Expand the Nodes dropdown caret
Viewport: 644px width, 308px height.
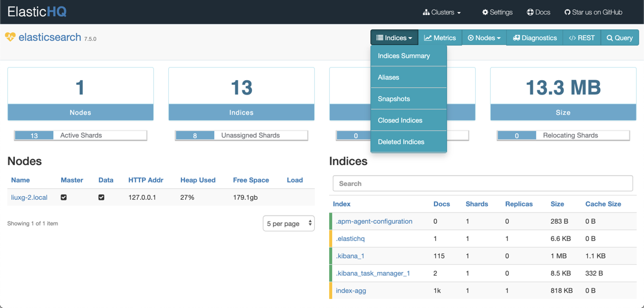pyautogui.click(x=499, y=38)
